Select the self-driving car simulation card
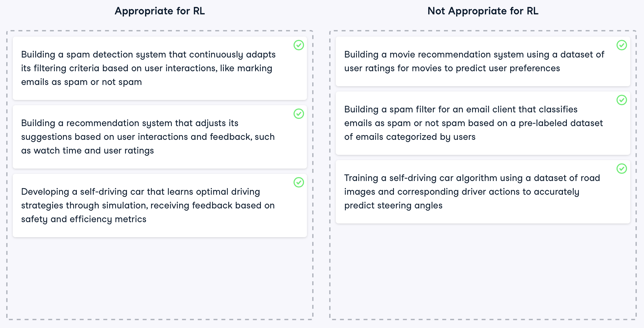Viewport: 644px width, 328px height. (160, 205)
